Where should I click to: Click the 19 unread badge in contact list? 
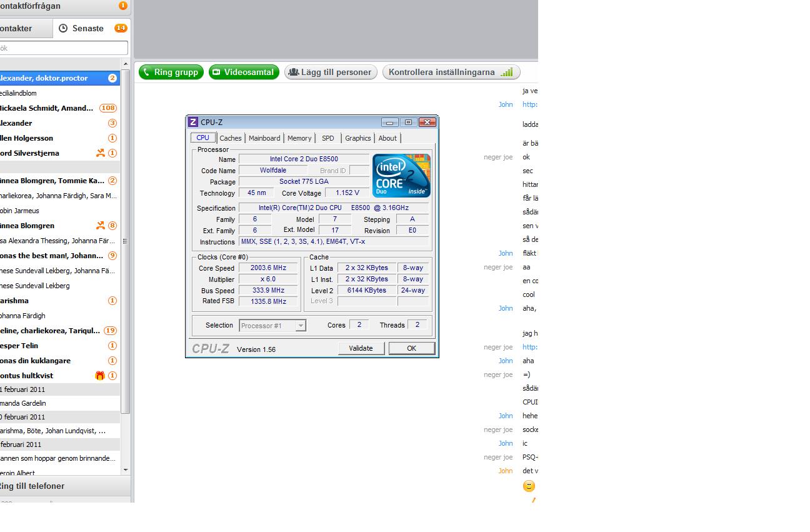click(x=111, y=331)
